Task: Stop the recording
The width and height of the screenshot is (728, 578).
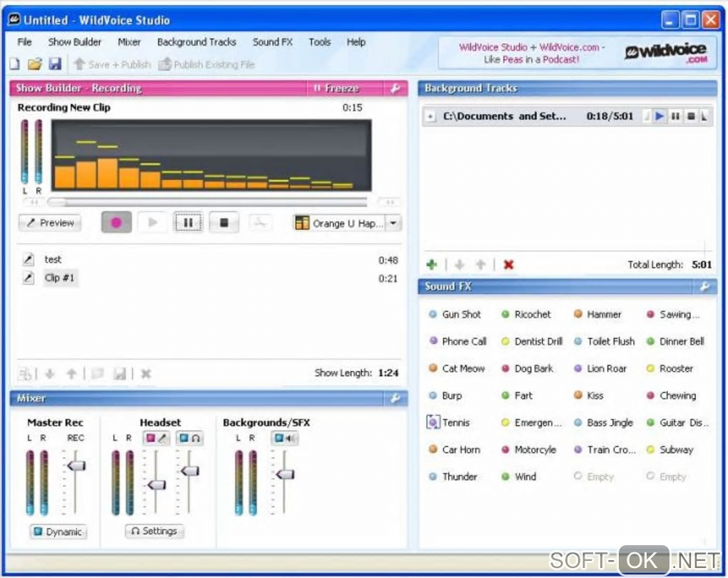Action: [224, 223]
